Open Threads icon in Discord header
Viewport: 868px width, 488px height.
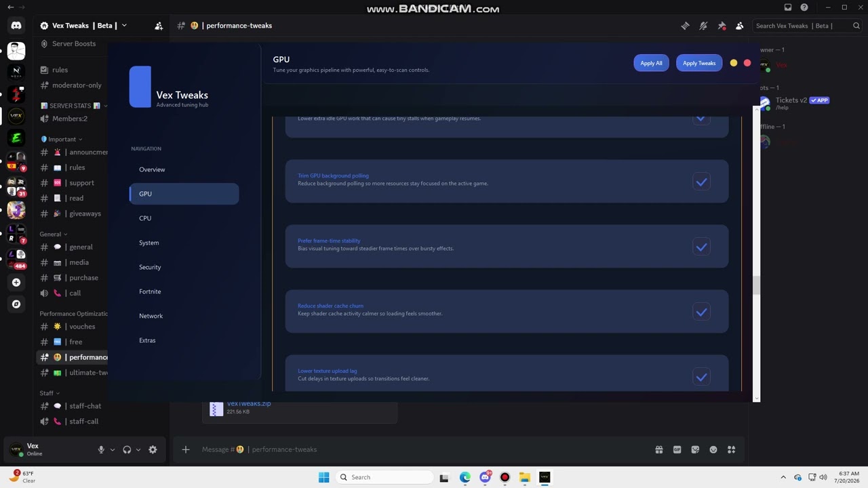[685, 26]
